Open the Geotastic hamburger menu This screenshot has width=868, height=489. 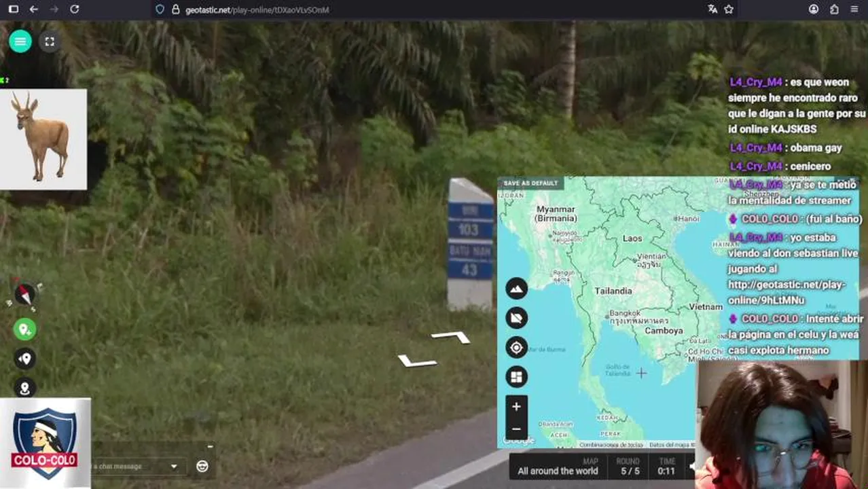(x=20, y=41)
